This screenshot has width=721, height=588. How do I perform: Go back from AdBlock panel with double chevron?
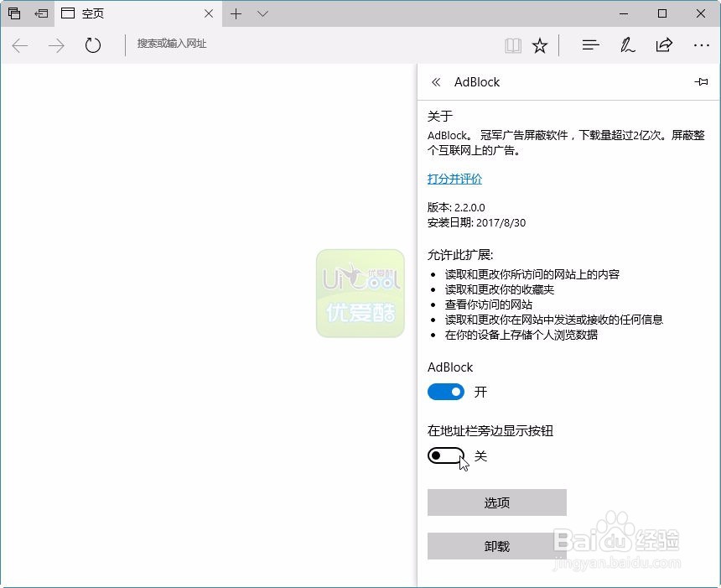pyautogui.click(x=436, y=82)
